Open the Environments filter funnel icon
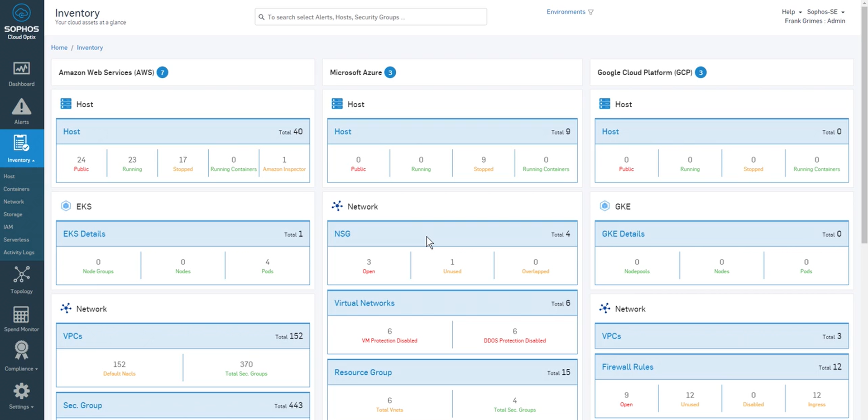Viewport: 868px width, 420px height. [x=591, y=12]
